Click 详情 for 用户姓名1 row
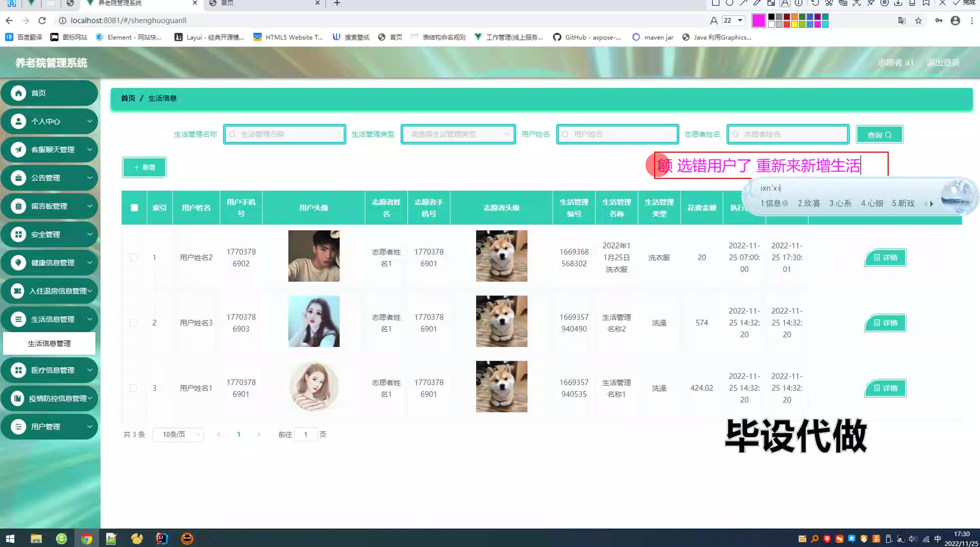The height and width of the screenshot is (547, 980). (x=885, y=388)
